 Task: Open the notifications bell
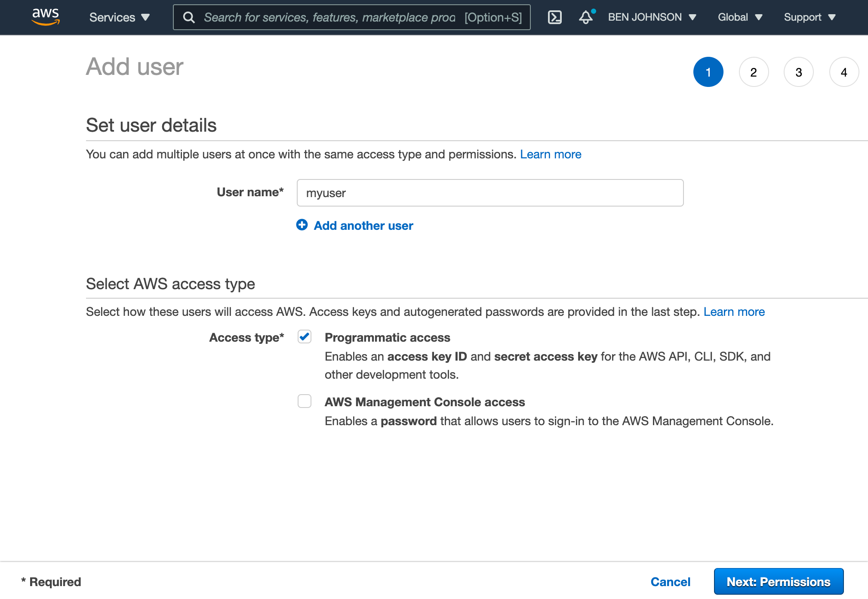(x=585, y=18)
